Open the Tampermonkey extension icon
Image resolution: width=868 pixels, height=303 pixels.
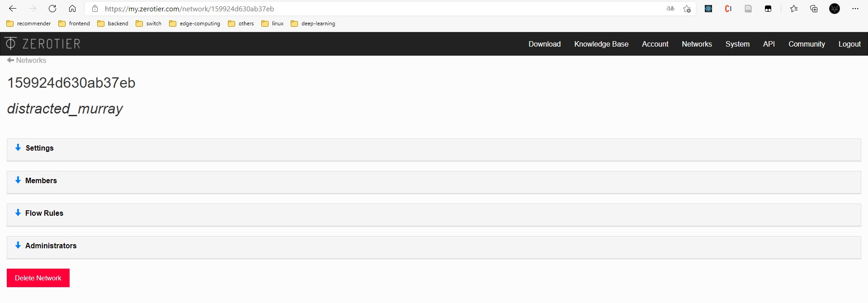[768, 9]
